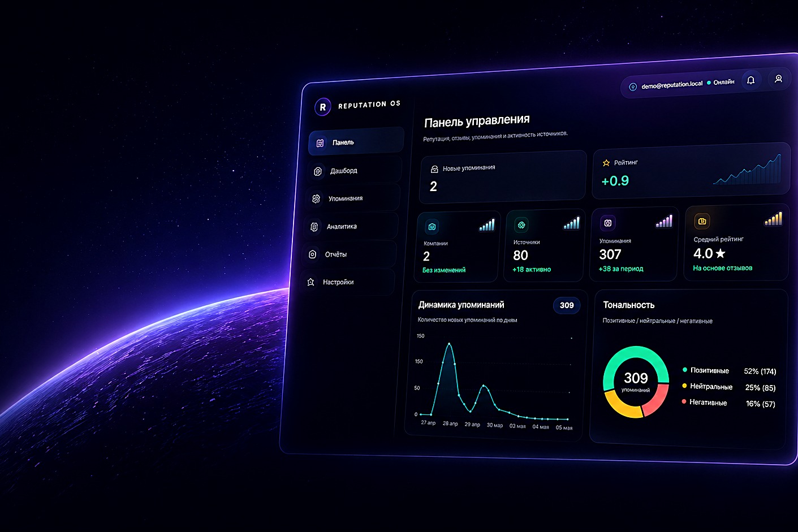Image resolution: width=798 pixels, height=532 pixels.
Task: Click the star beside the 4.0 rating
Action: [x=721, y=253]
